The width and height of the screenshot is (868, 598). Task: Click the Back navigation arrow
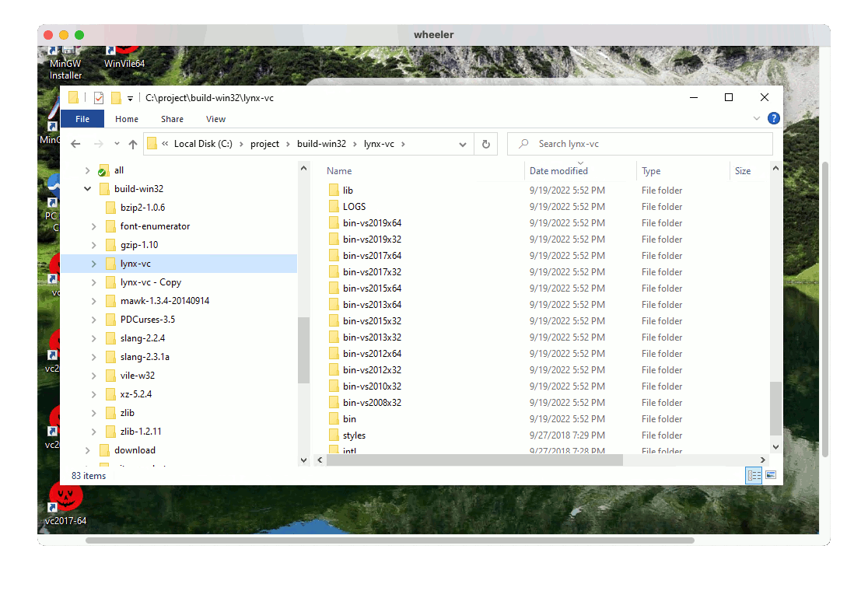(75, 144)
